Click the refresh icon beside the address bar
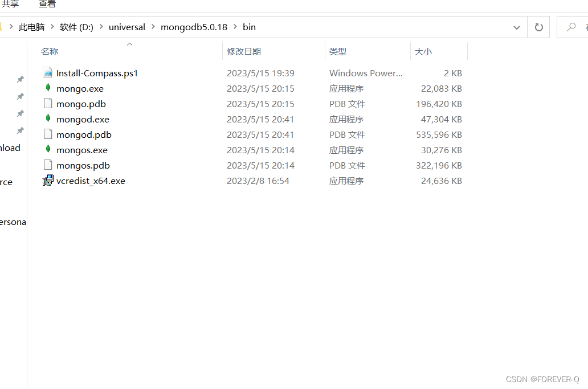 (x=538, y=27)
